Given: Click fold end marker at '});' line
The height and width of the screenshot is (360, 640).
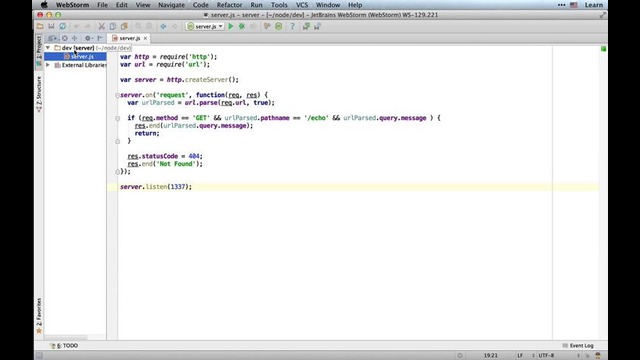Looking at the screenshot, I should 117,172.
